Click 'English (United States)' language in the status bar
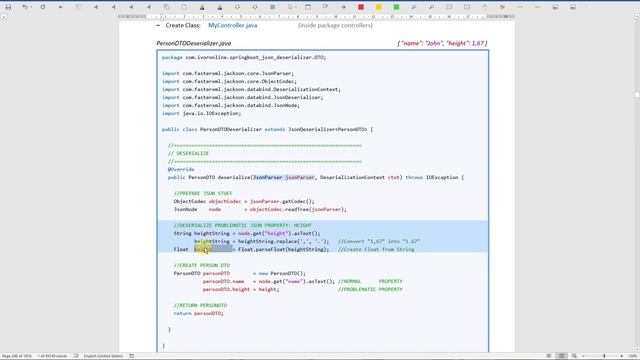This screenshot has height=360, width=640. (x=103, y=356)
